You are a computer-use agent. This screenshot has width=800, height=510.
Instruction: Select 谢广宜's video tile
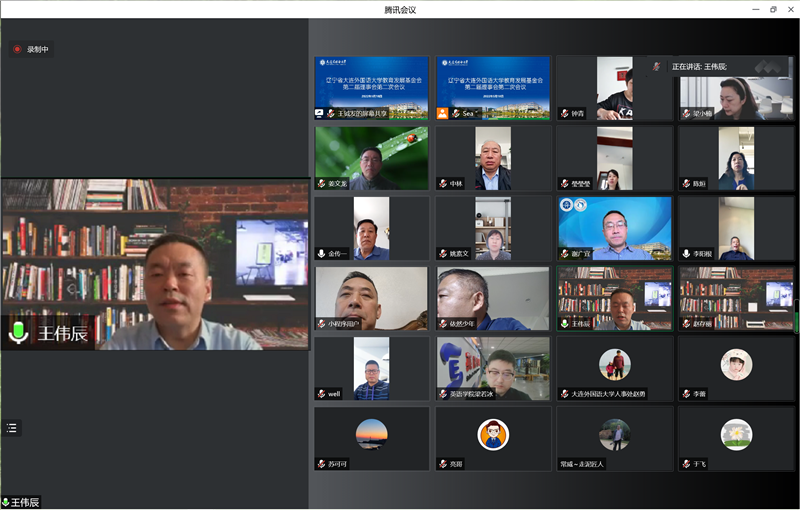tap(614, 228)
